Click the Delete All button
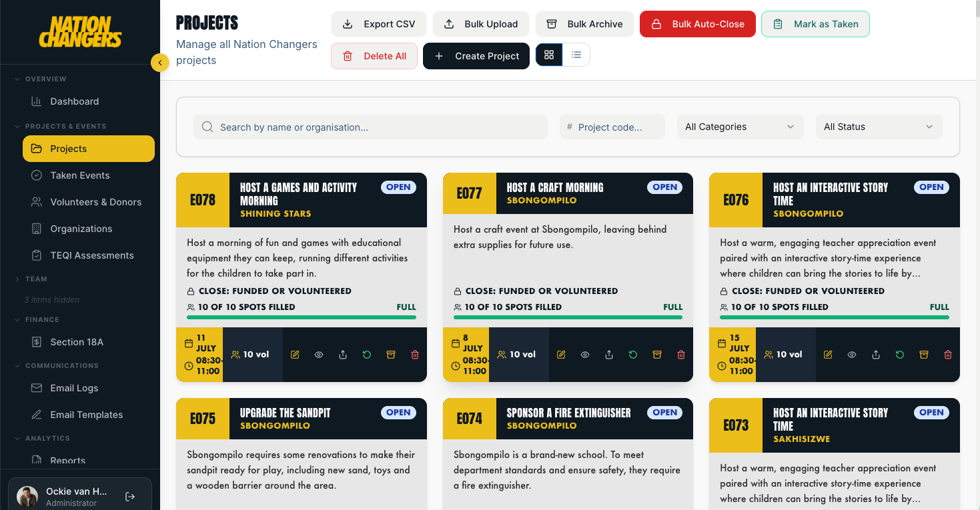980x510 pixels. pos(374,56)
